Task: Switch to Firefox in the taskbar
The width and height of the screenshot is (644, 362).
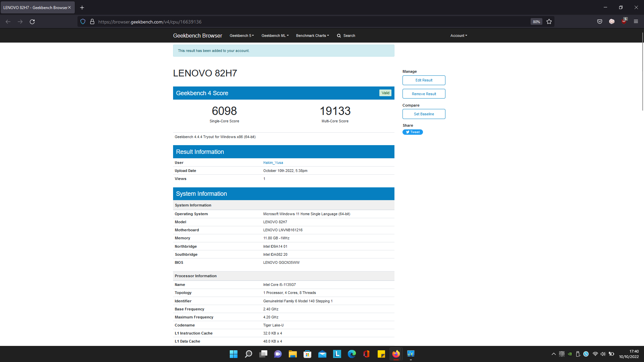Action: [396, 354]
